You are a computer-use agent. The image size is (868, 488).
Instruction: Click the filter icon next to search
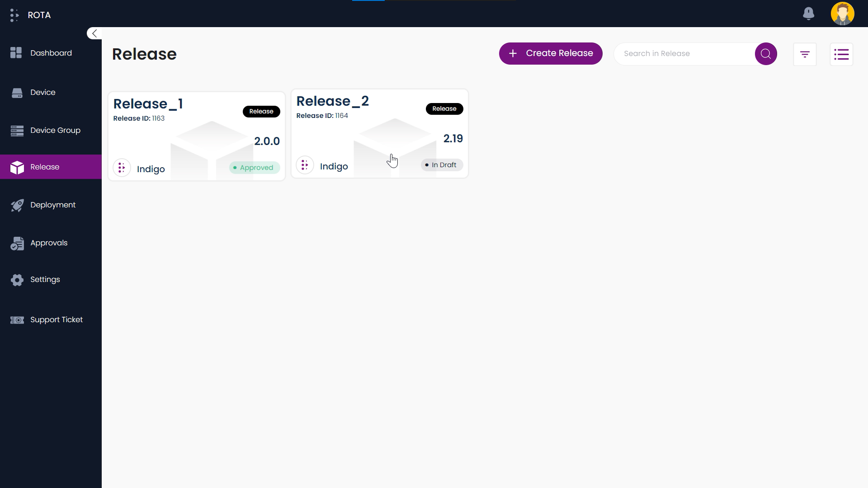tap(805, 53)
